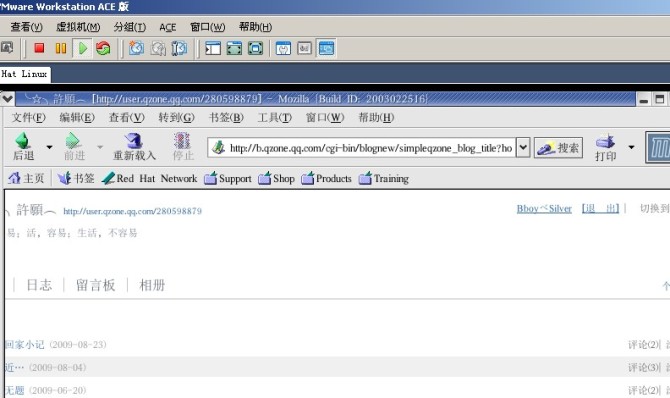
Task: Open the Bboy Silver user link
Action: [x=544, y=209]
